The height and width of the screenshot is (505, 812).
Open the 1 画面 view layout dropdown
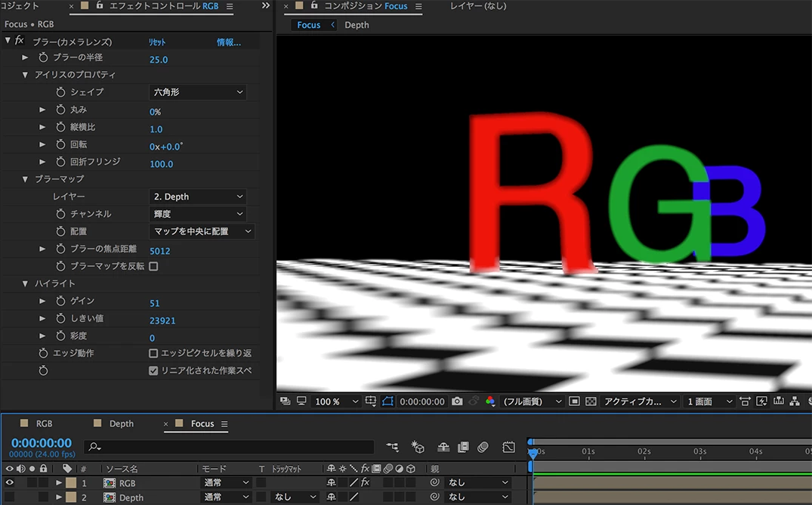[x=709, y=401]
